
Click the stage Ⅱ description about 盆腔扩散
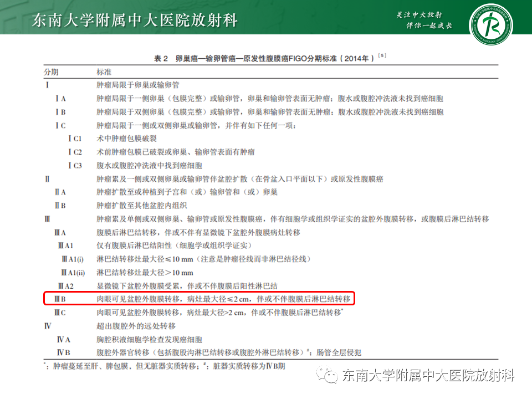click(239, 179)
